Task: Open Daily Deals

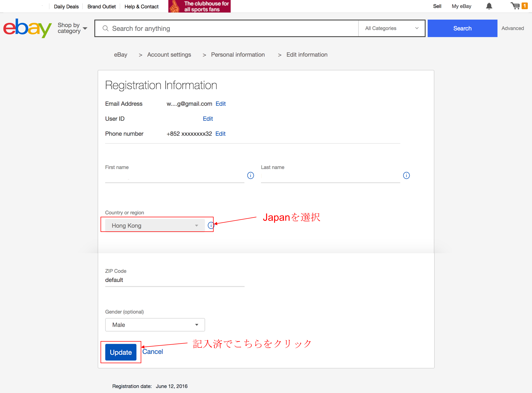Action: (66, 6)
